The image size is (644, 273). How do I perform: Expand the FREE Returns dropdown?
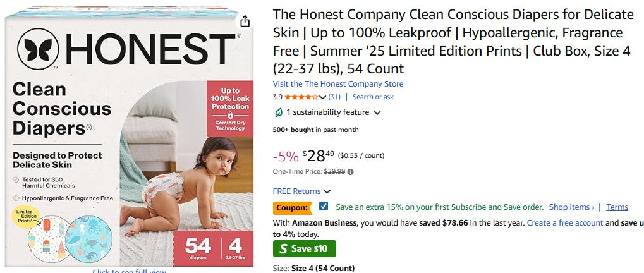327,191
